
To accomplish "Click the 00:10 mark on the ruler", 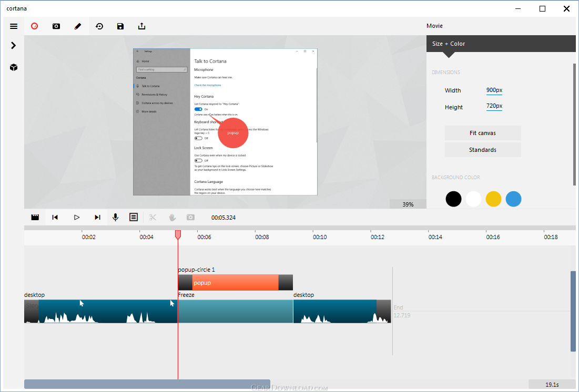I will pyautogui.click(x=320, y=237).
